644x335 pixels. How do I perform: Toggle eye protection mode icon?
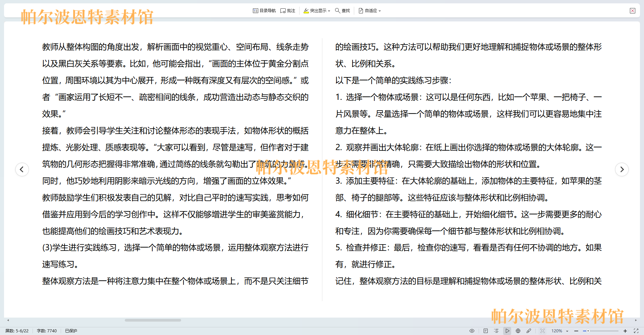(472, 331)
